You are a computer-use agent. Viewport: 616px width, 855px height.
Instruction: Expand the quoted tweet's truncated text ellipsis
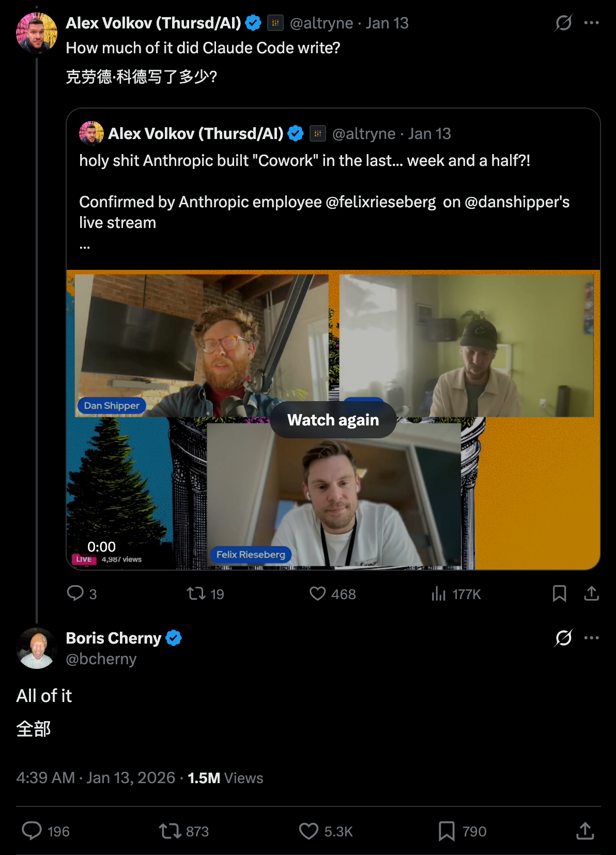85,247
